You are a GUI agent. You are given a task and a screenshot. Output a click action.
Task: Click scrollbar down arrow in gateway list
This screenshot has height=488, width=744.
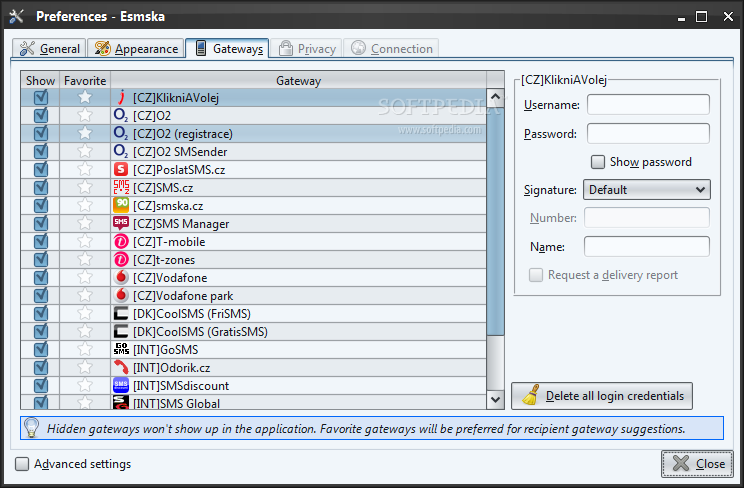[x=495, y=400]
